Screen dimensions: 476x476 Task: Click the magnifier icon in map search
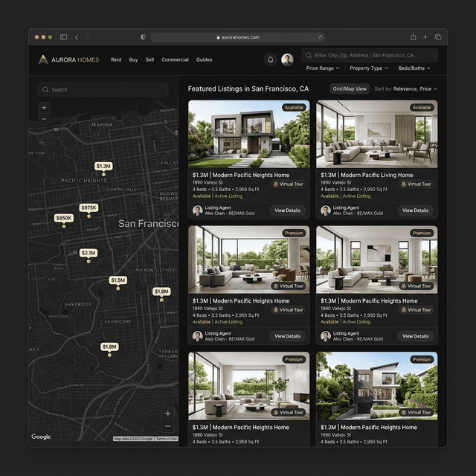coord(45,89)
